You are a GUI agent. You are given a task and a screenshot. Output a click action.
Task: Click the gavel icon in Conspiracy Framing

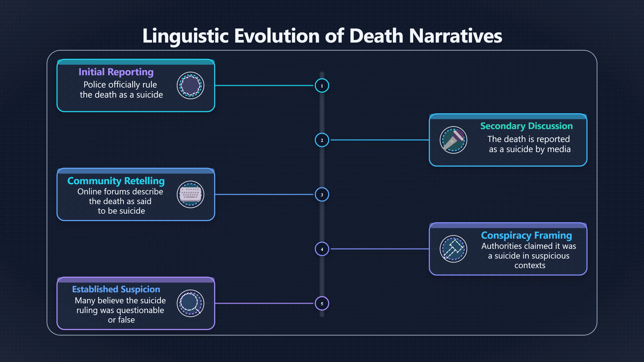(453, 249)
